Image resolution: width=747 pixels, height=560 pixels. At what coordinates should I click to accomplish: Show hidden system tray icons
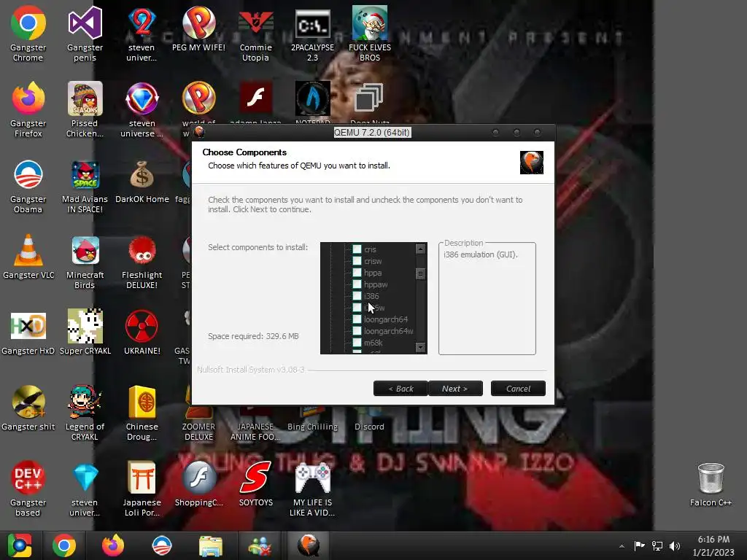point(622,546)
